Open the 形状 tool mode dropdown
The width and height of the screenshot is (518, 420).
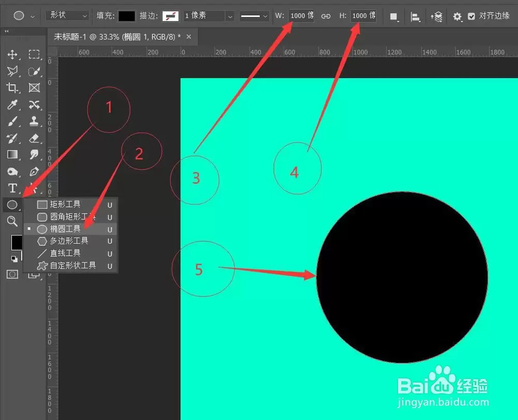(x=67, y=16)
